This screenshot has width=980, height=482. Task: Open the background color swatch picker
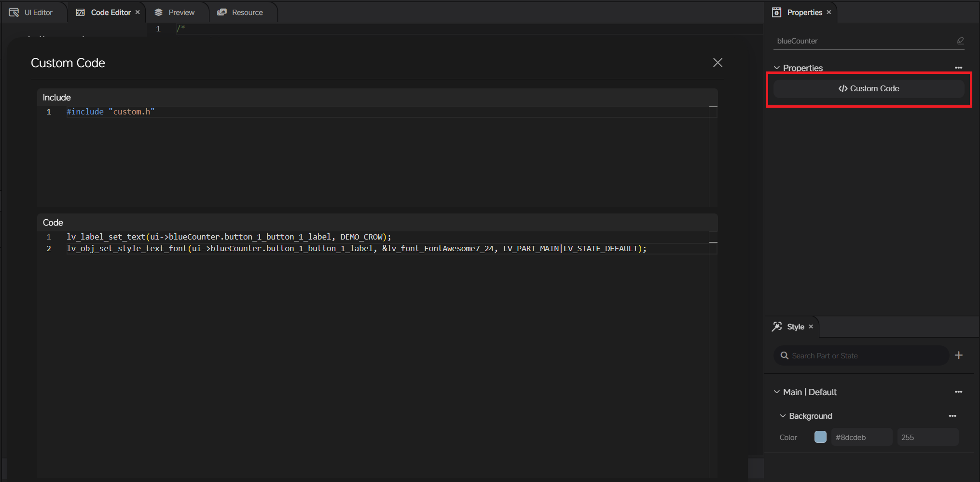[x=820, y=437]
